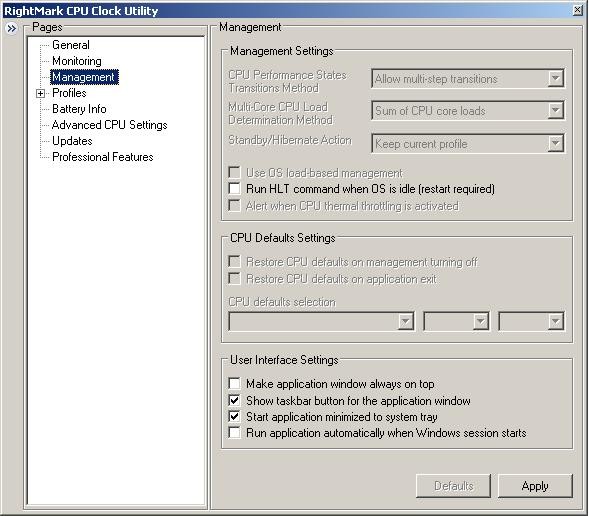
Task: Collapse the Pages panel with the double-arrow icon
Action: pyautogui.click(x=12, y=29)
